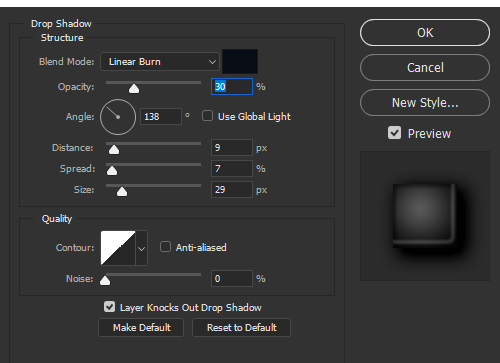The width and height of the screenshot is (500, 363).
Task: Click the Spread field showing 7
Action: pos(232,169)
